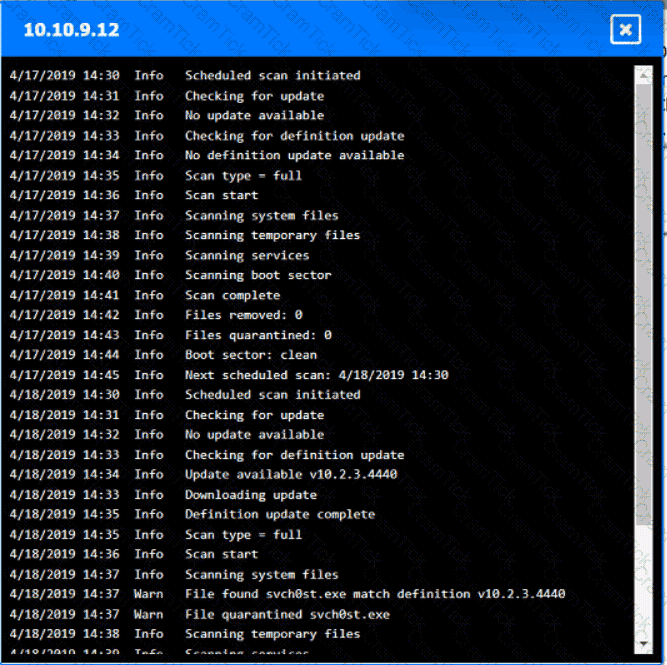Close the 10.10.9.12 log window

coord(625,30)
